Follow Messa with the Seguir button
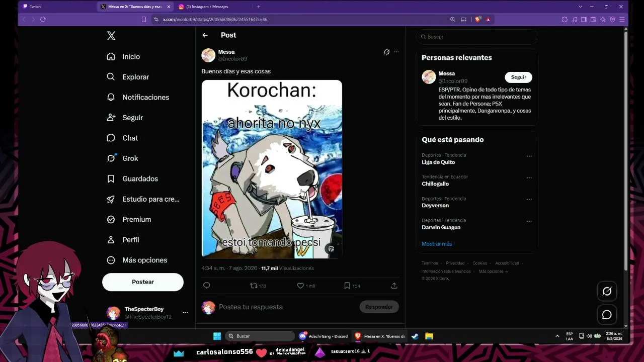Screen dimensions: 644x362 coord(518,77)
